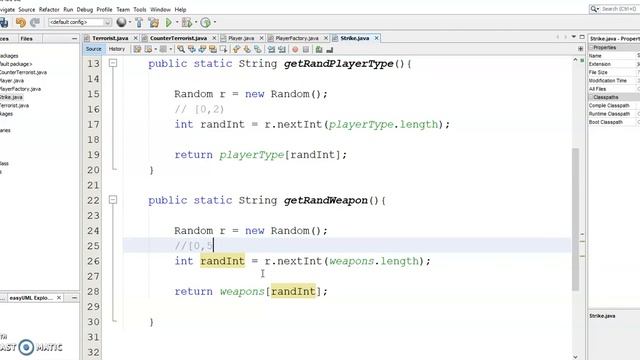The image size is (640, 360).
Task: Open the Team menu
Action: click(123, 9)
